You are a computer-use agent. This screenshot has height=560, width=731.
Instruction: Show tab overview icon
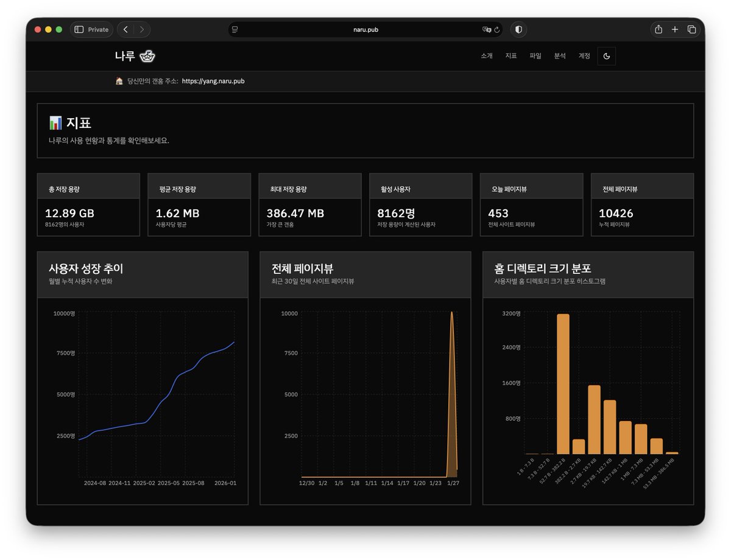click(x=691, y=29)
